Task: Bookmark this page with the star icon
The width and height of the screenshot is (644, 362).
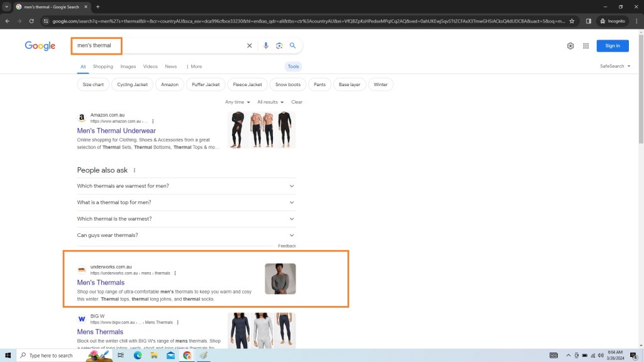Action: (x=571, y=21)
